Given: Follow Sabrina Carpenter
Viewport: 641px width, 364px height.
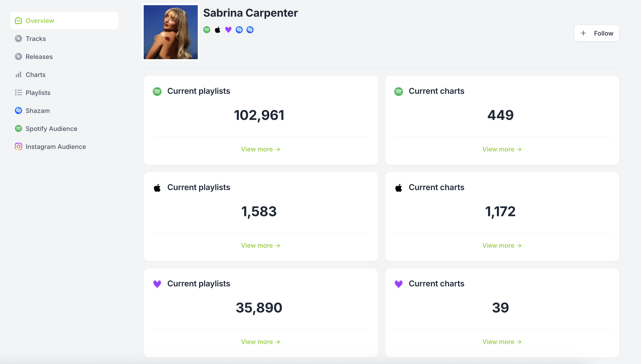Looking at the screenshot, I should tap(596, 33).
